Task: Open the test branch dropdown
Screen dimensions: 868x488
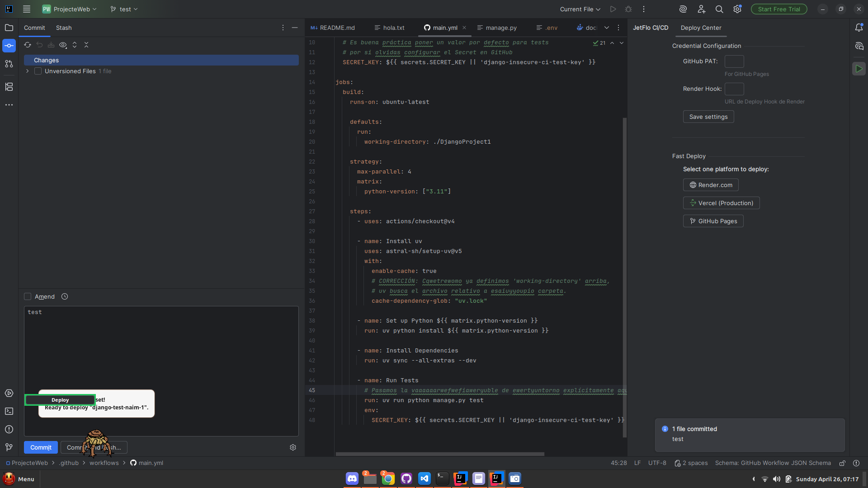Action: (x=124, y=9)
